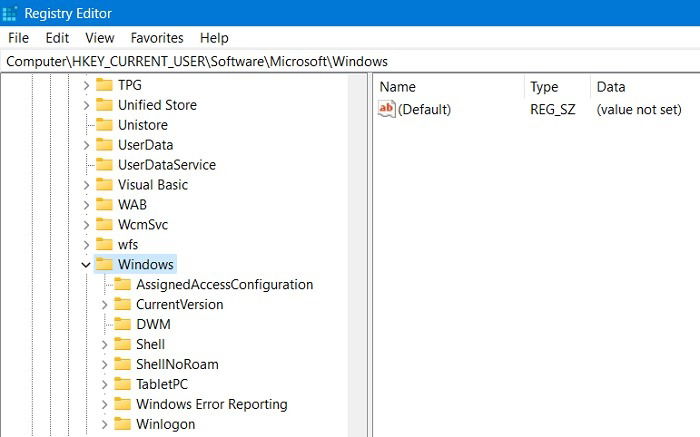Expand the Visual Basic key

pyautogui.click(x=86, y=184)
